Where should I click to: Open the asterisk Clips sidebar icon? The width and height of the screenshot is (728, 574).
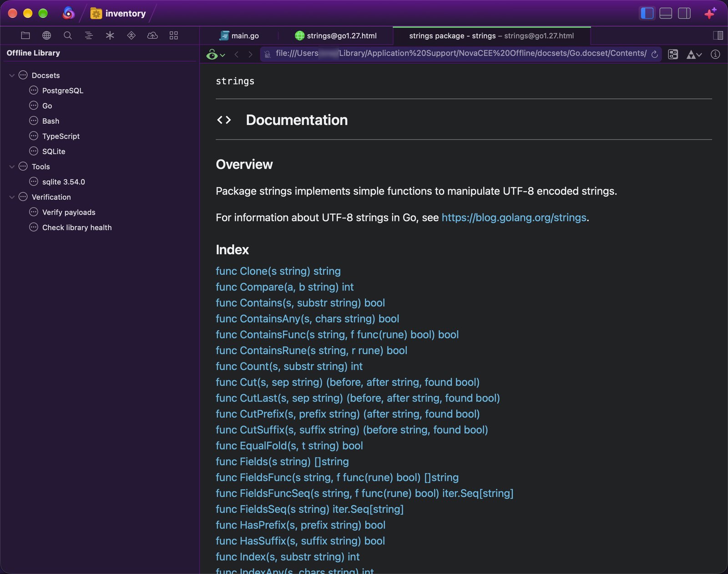[110, 35]
